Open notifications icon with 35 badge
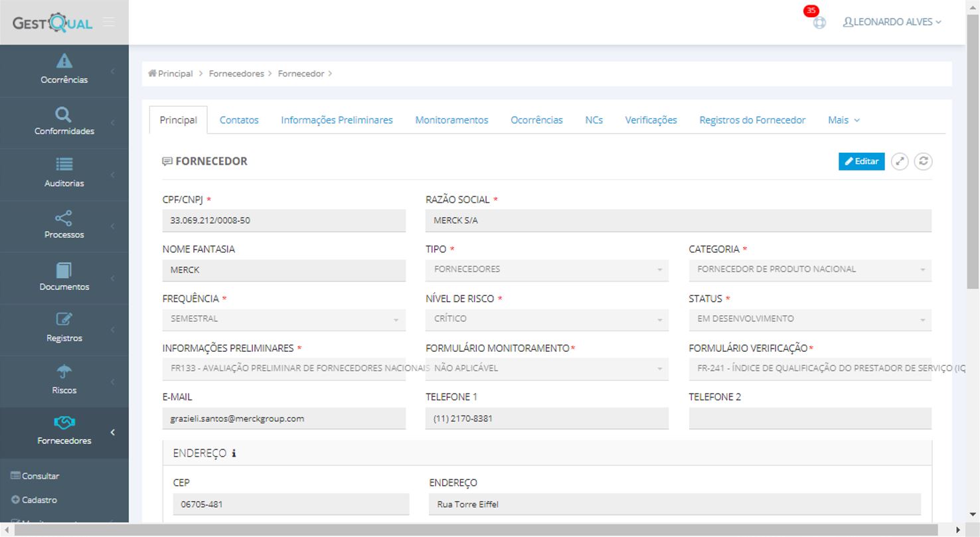Screen dimensions: 980x537 pyautogui.click(x=819, y=22)
